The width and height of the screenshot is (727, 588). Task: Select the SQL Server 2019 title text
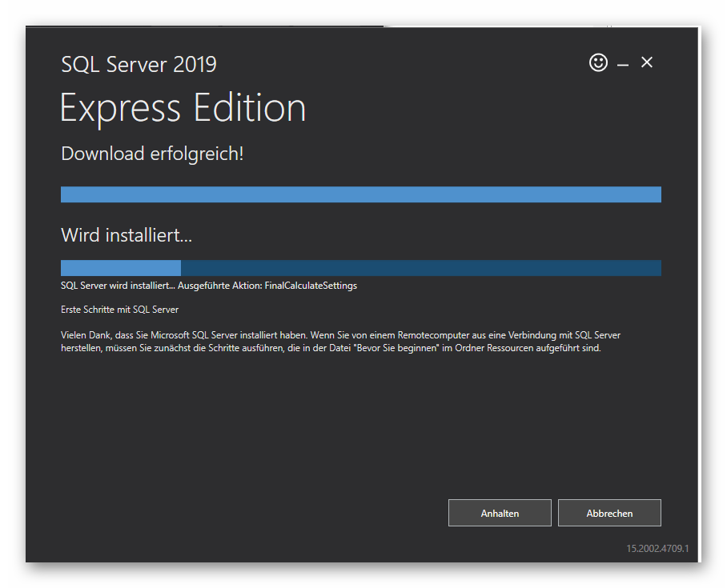click(x=139, y=64)
